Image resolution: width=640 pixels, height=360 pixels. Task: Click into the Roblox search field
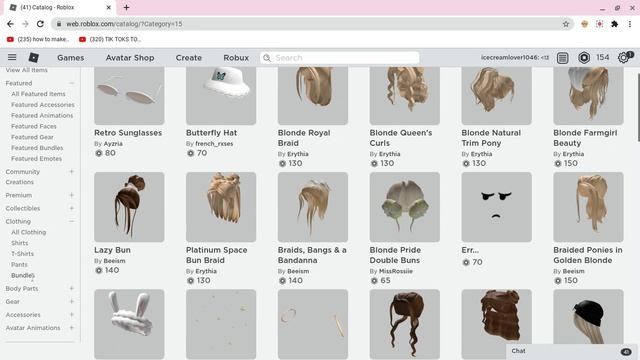pyautogui.click(x=340, y=58)
